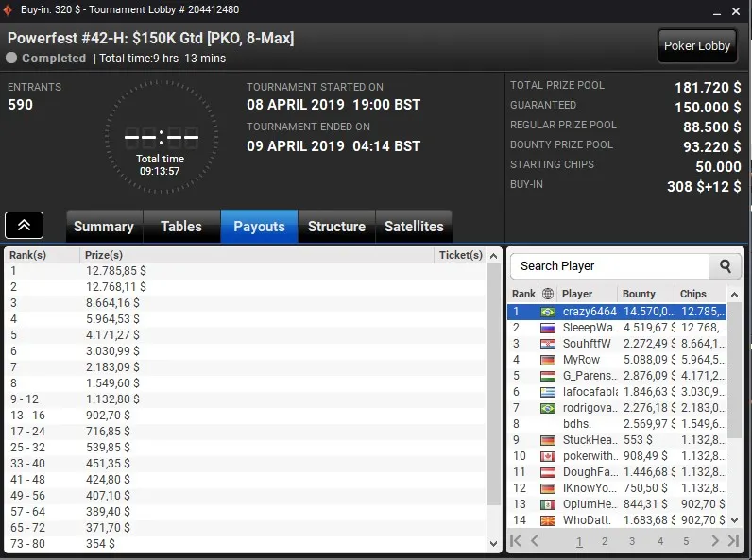Click the partypoker diamond logo icon
752x560 pixels.
point(8,9)
